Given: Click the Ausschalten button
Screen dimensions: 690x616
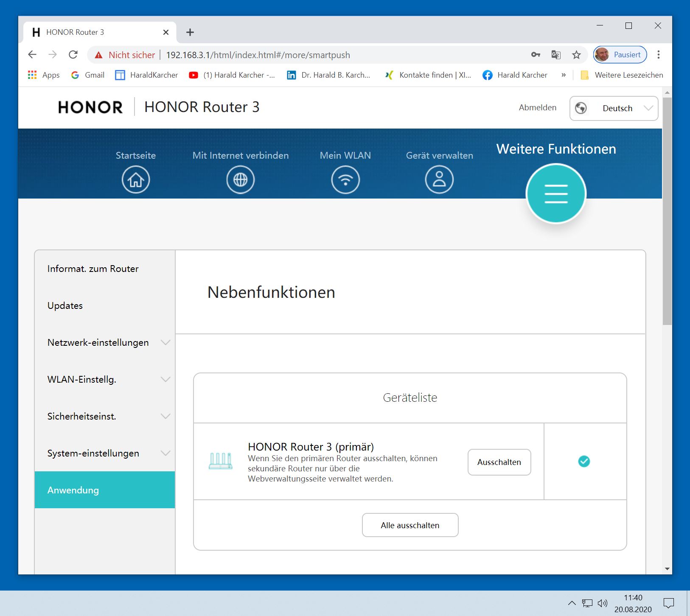Looking at the screenshot, I should coord(499,462).
